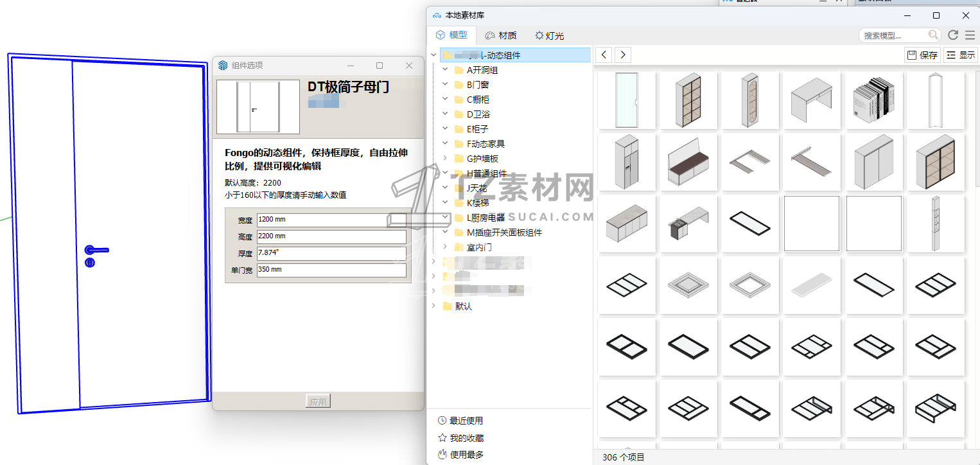Select the L厨房电器 folder
The image size is (980, 465).
coord(479,218)
